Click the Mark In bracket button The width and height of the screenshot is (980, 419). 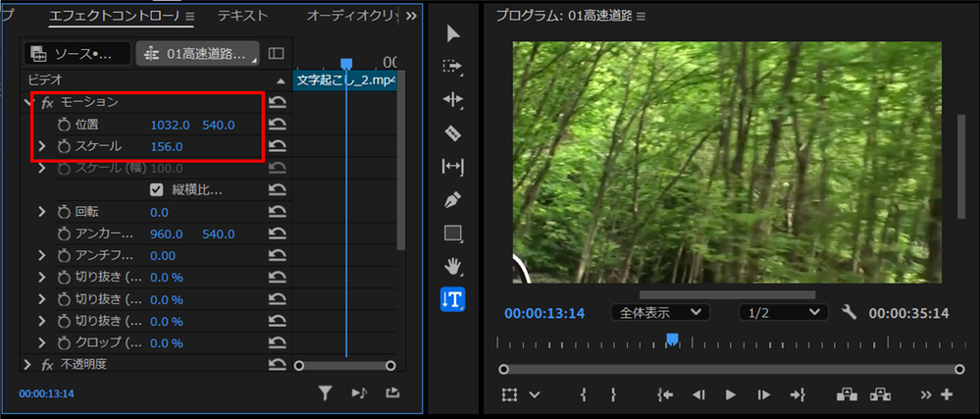pyautogui.click(x=583, y=394)
